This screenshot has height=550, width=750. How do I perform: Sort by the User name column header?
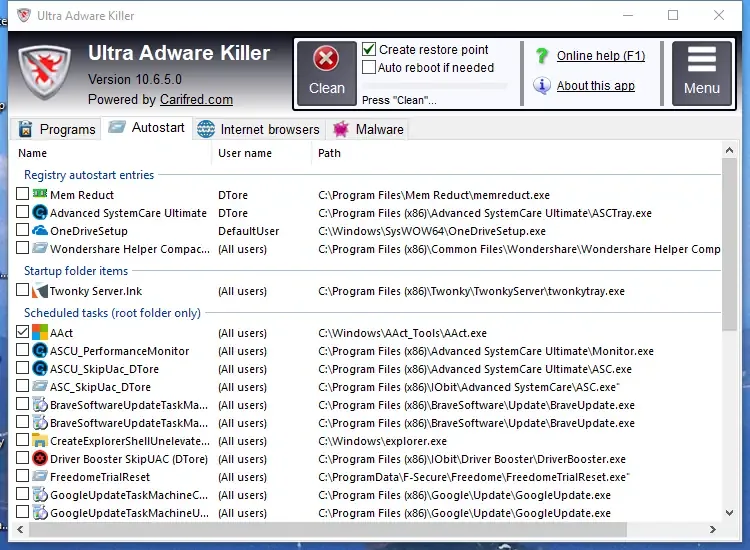click(245, 153)
